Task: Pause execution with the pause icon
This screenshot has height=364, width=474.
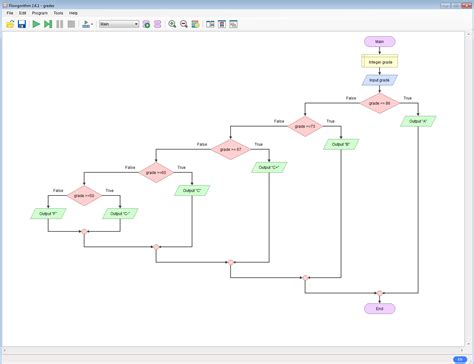Action: pos(60,24)
